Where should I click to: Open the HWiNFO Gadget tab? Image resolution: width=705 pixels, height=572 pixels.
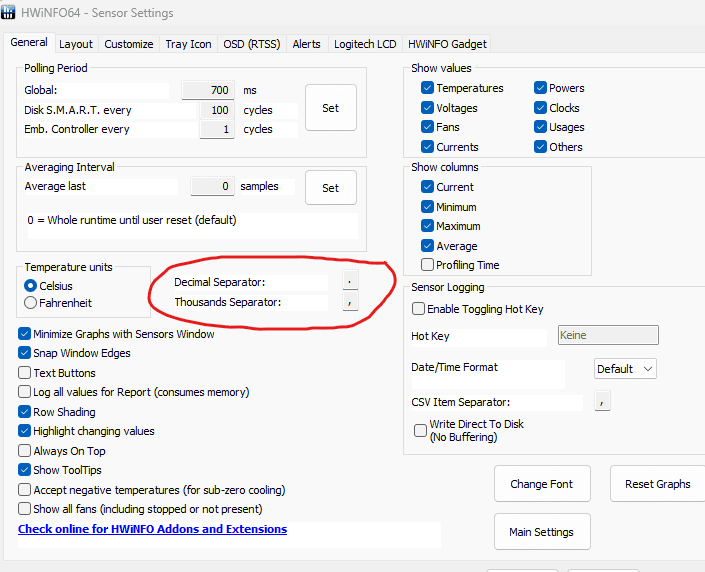(447, 44)
